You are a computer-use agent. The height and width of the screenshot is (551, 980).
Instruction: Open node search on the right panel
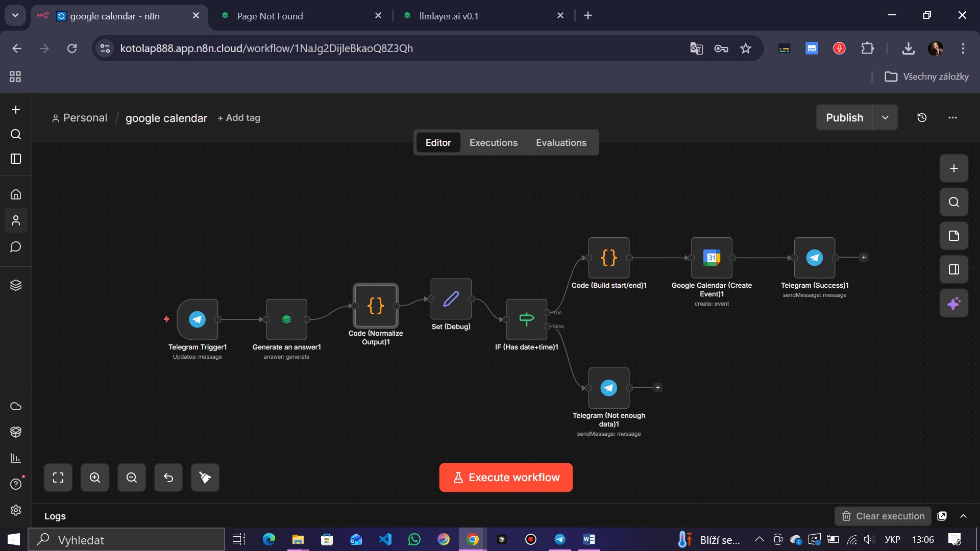954,202
